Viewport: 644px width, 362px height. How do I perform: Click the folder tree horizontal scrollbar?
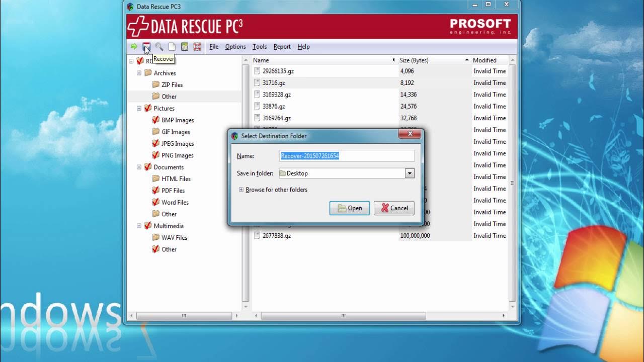[184, 316]
